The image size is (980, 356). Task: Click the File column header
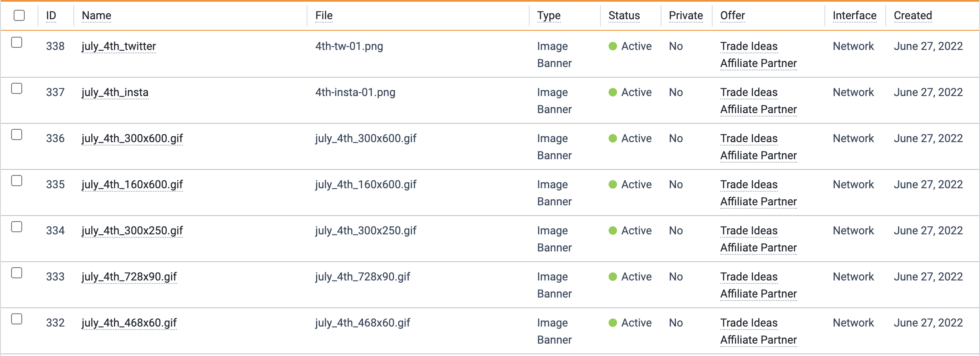[324, 15]
